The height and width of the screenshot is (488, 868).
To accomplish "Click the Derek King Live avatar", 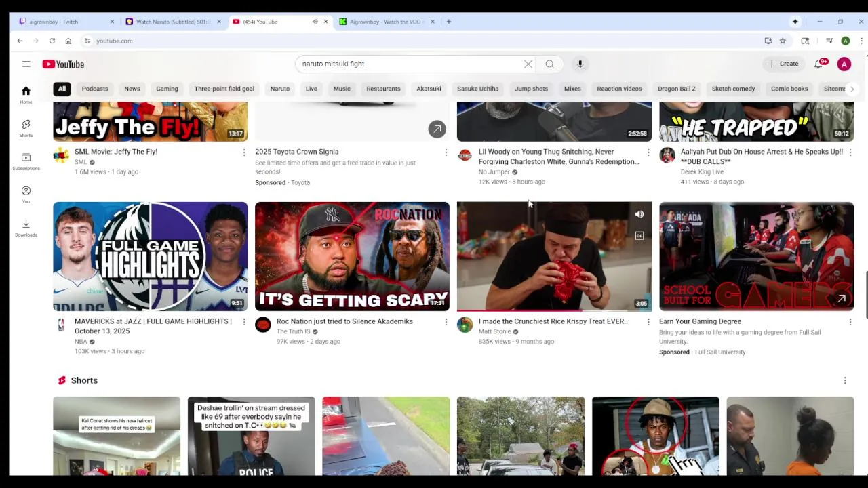I will [667, 156].
